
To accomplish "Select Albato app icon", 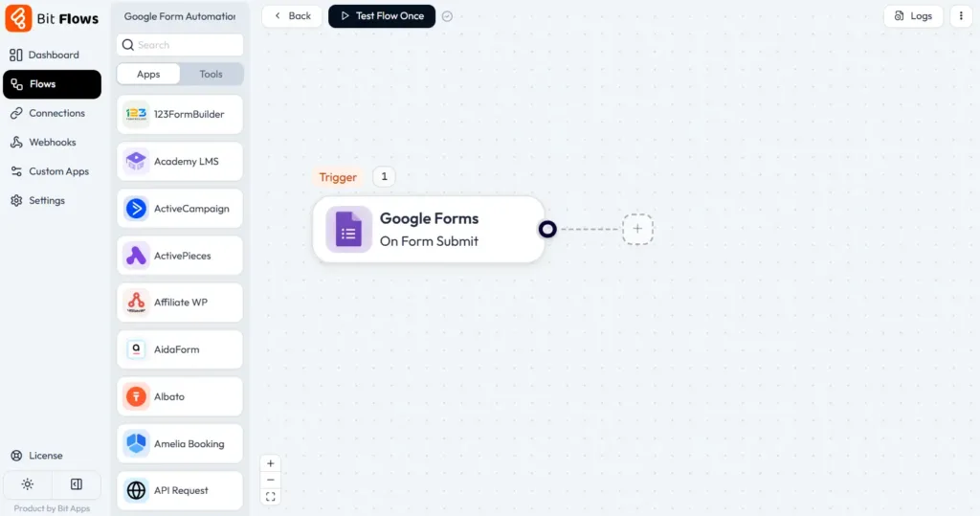I will tap(136, 396).
